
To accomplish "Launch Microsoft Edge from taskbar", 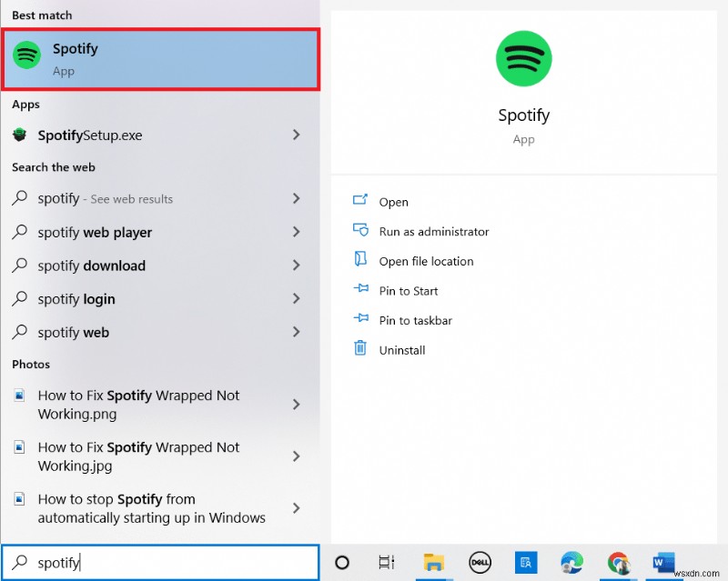I will 572,563.
